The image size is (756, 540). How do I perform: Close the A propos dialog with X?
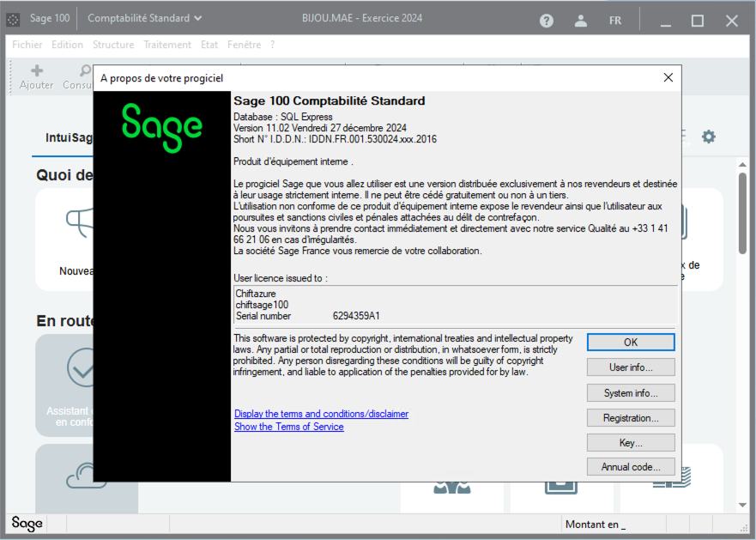[668, 77]
